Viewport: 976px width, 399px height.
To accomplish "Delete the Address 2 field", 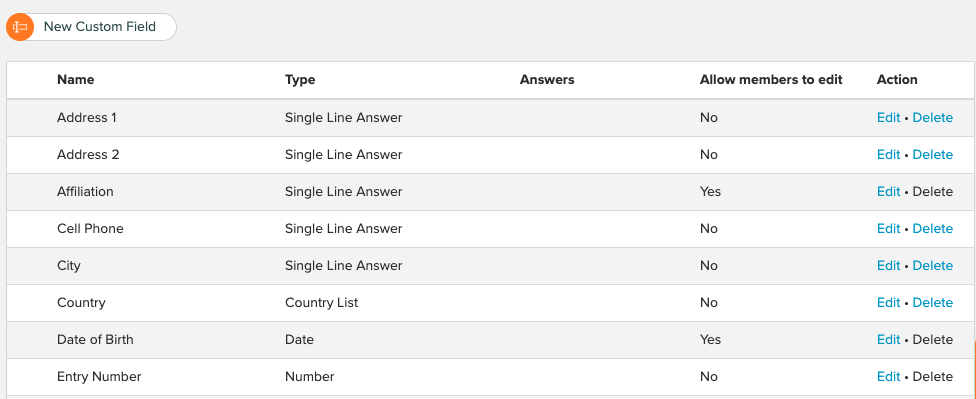I will click(x=932, y=154).
